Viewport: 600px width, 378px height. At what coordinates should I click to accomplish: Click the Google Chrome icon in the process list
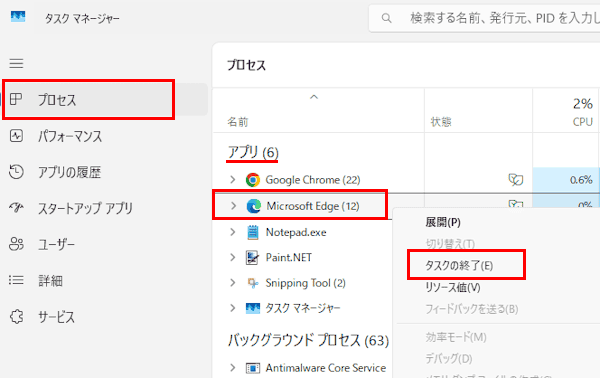coord(253,179)
